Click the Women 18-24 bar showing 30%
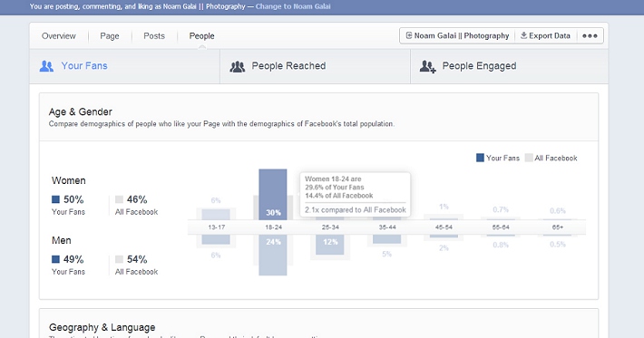Screen dimensions: 644x338 click(273, 195)
